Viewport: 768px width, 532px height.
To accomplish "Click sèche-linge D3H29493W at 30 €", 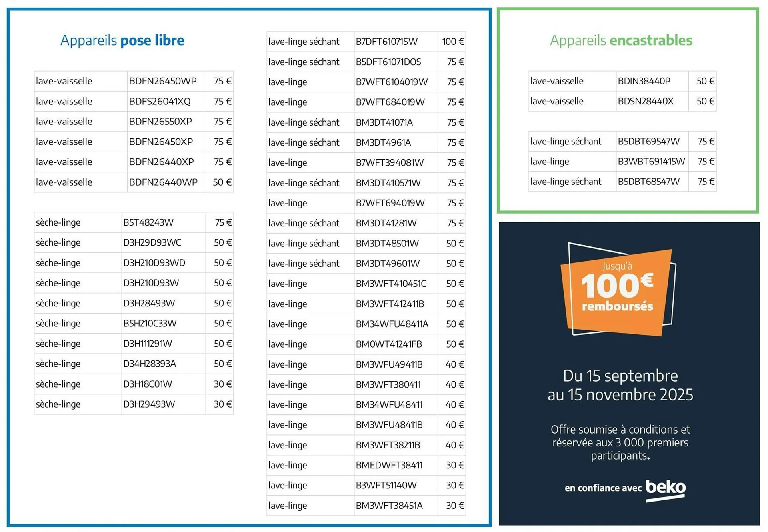I will coord(149,404).
